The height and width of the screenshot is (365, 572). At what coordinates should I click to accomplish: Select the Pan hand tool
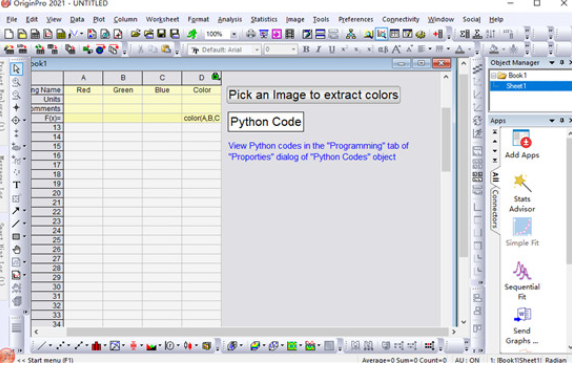(x=16, y=249)
